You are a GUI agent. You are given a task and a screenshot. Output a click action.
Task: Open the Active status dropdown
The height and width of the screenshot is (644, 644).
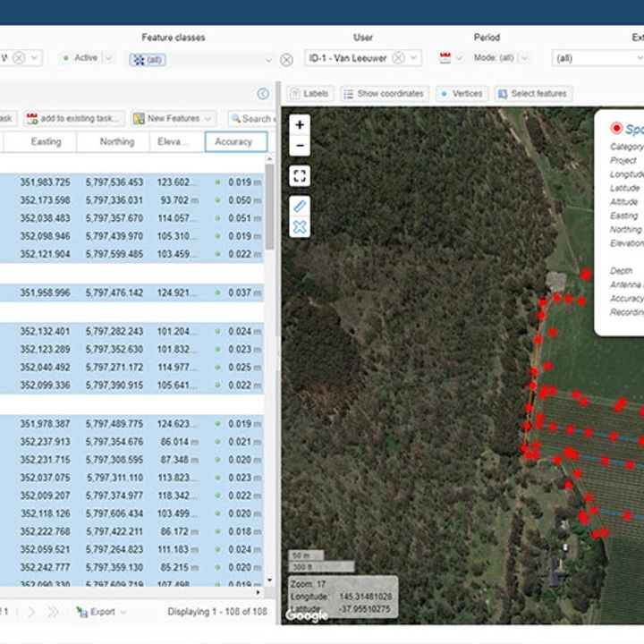click(88, 58)
